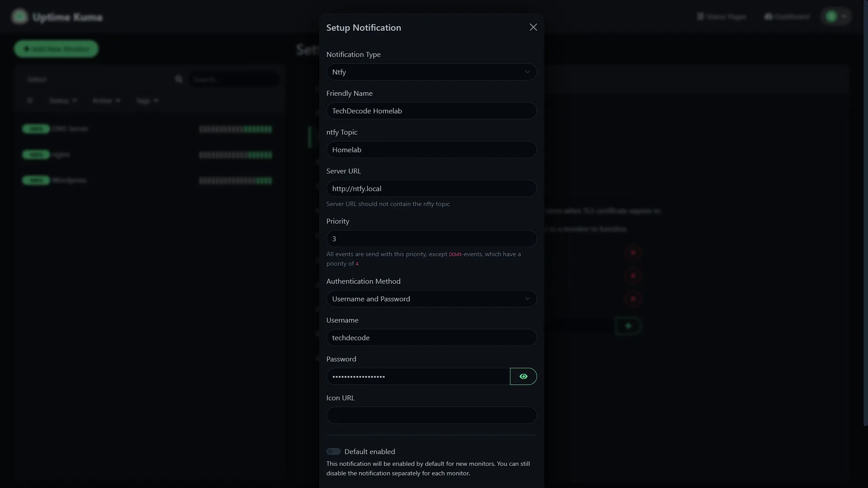Click the Friendly Name input field
The height and width of the screenshot is (488, 868).
[x=431, y=111]
